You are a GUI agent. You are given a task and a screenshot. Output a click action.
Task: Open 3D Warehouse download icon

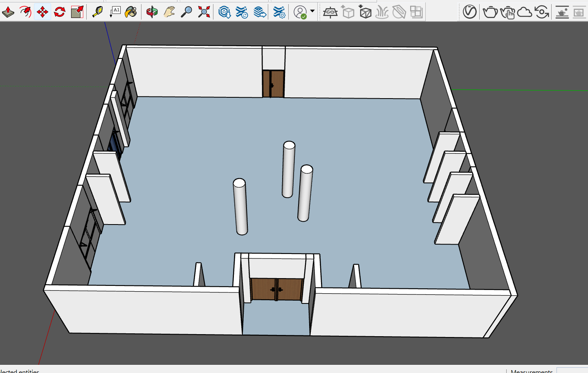224,12
